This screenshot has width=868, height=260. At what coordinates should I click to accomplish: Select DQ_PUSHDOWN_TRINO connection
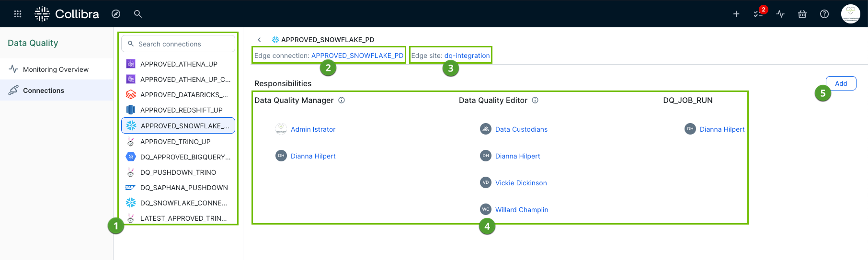point(178,172)
